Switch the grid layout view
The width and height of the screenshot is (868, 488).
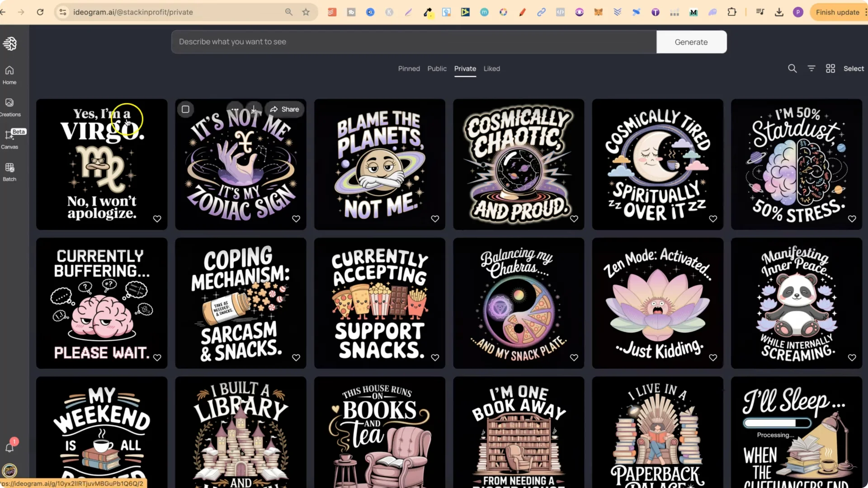coord(830,68)
